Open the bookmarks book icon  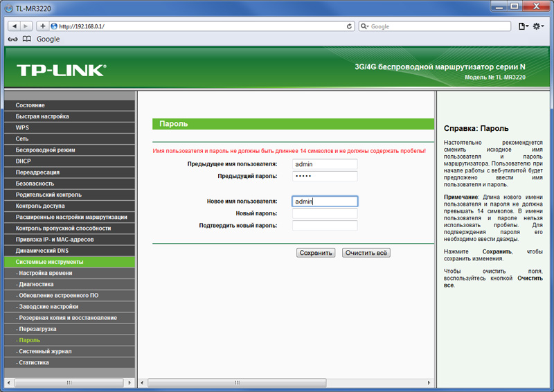pyautogui.click(x=27, y=39)
